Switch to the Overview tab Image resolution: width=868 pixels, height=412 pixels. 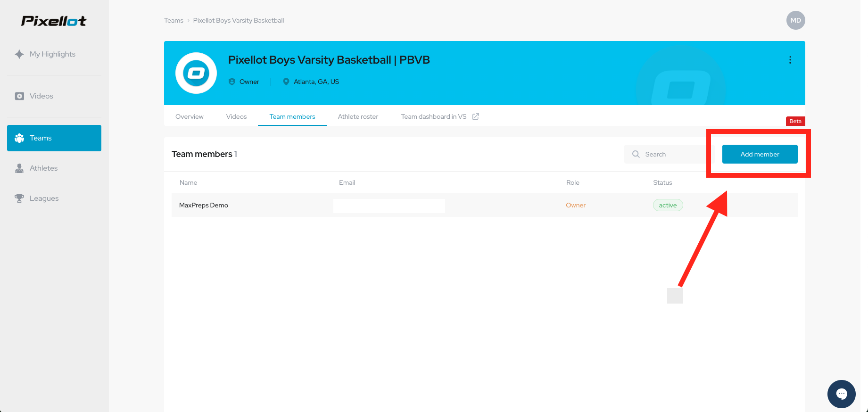pos(190,116)
